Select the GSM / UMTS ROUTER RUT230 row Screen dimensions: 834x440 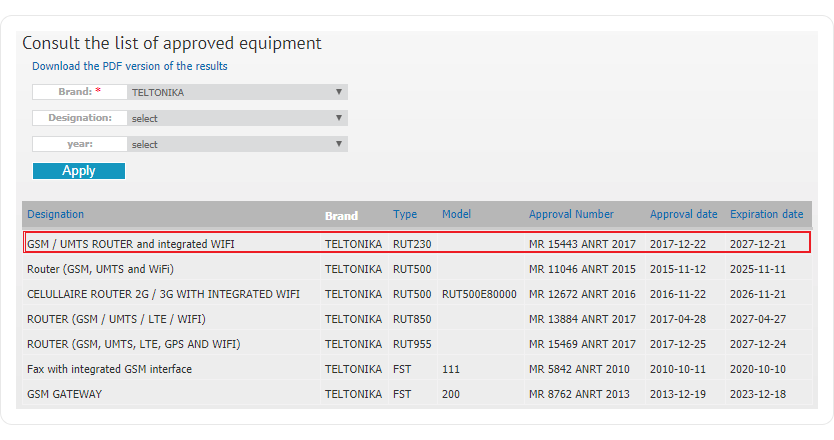131,243
